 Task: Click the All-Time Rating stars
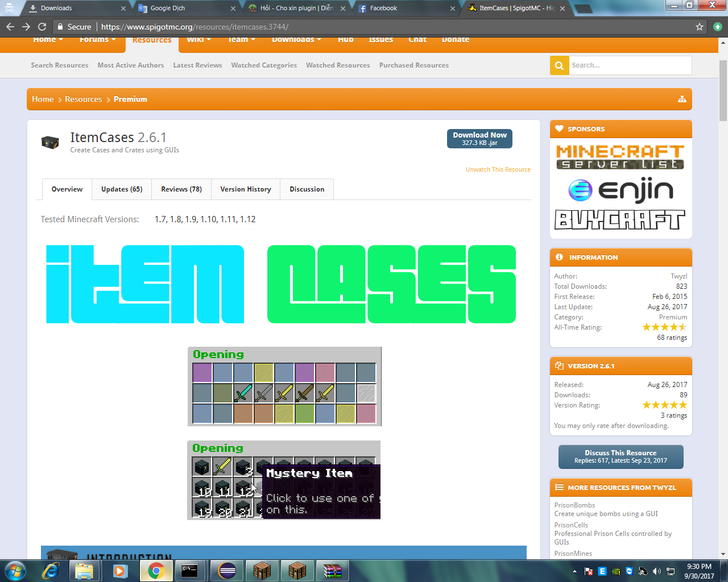665,327
